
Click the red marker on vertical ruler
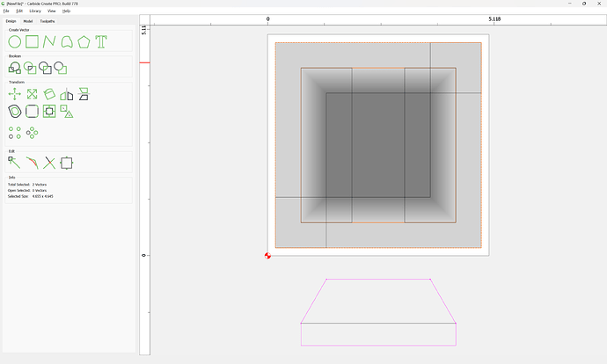144,62
